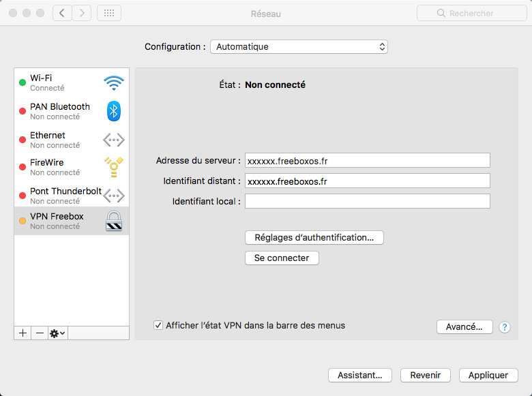The width and height of the screenshot is (532, 396).
Task: Add a new network service with plus
Action: [23, 333]
